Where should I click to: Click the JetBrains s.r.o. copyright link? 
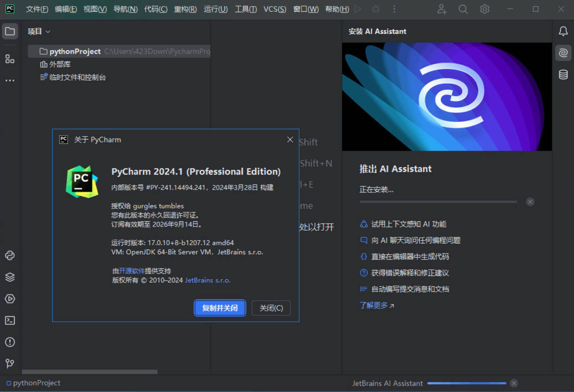pos(208,280)
